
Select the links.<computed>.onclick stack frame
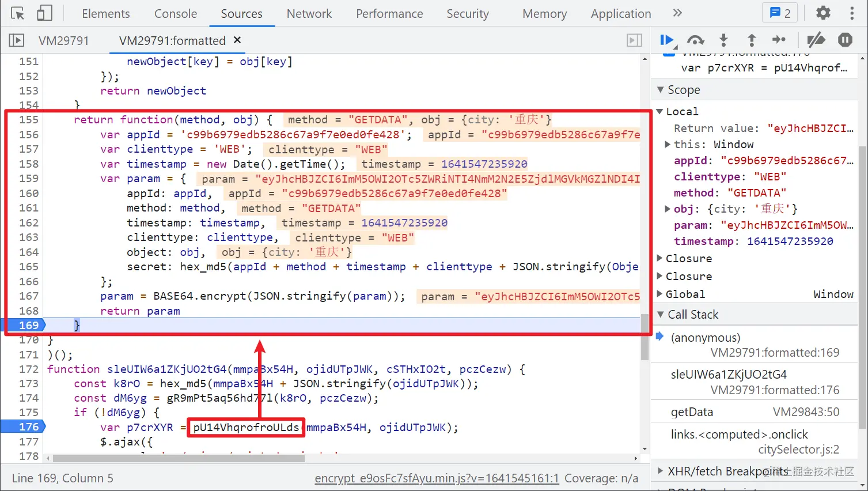click(755, 441)
